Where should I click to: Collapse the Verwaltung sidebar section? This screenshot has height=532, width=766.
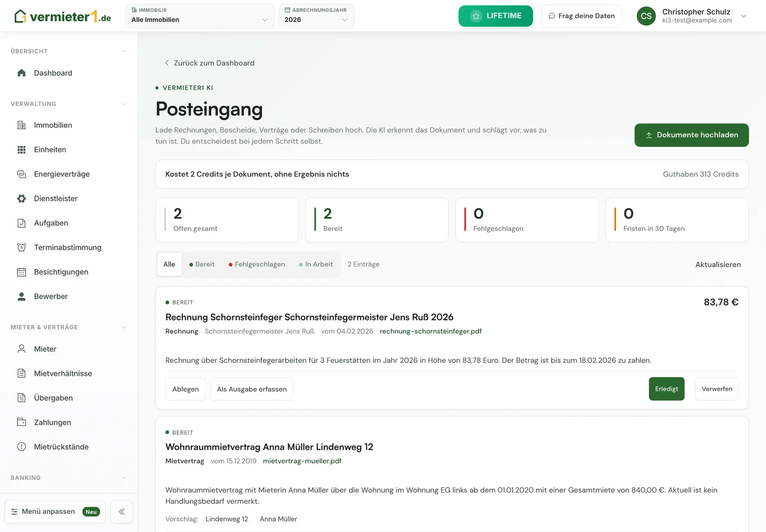(124, 104)
